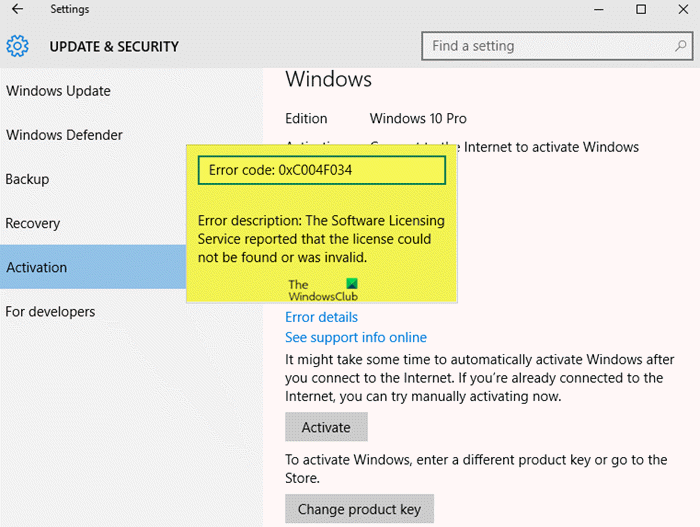Click the search magnifier icon
This screenshot has width=700, height=527.
tap(680, 46)
